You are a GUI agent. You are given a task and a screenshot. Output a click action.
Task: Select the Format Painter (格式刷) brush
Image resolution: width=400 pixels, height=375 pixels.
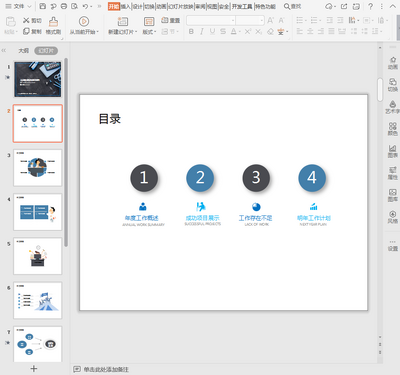53,25
